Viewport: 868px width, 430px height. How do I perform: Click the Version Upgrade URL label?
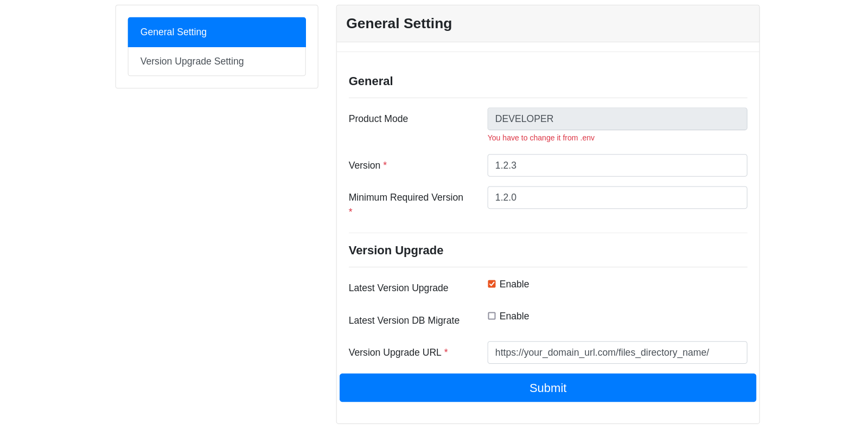click(x=395, y=352)
